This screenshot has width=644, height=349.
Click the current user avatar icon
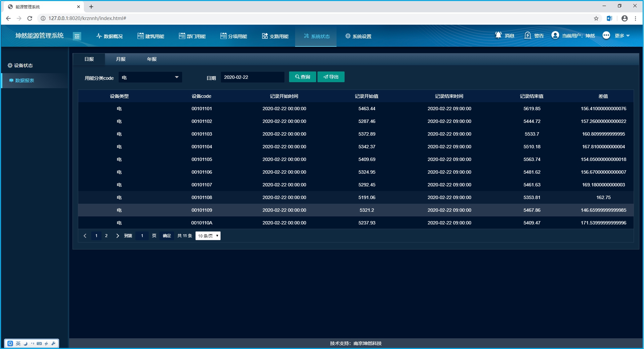[x=555, y=35]
